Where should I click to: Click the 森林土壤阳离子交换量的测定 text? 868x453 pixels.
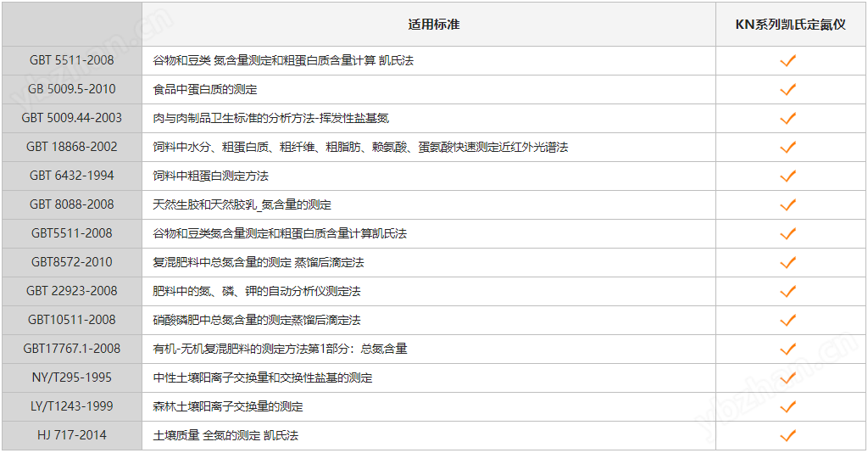coord(227,406)
